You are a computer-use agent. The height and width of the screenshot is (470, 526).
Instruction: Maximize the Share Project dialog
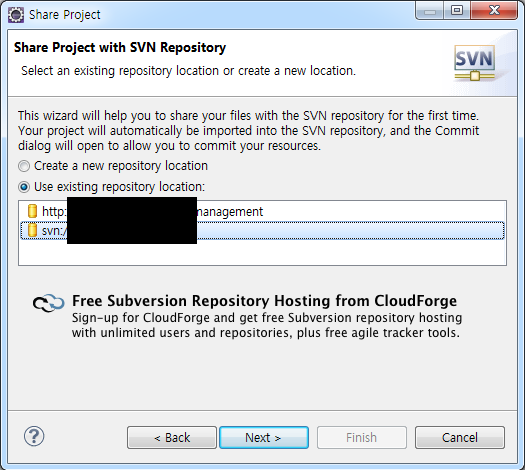tap(457, 11)
